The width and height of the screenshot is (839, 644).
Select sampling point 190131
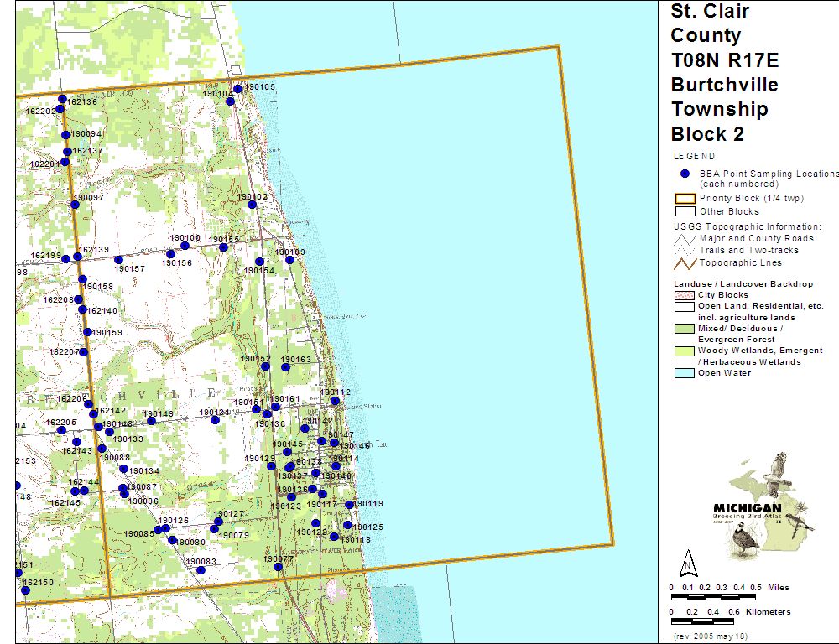216,420
